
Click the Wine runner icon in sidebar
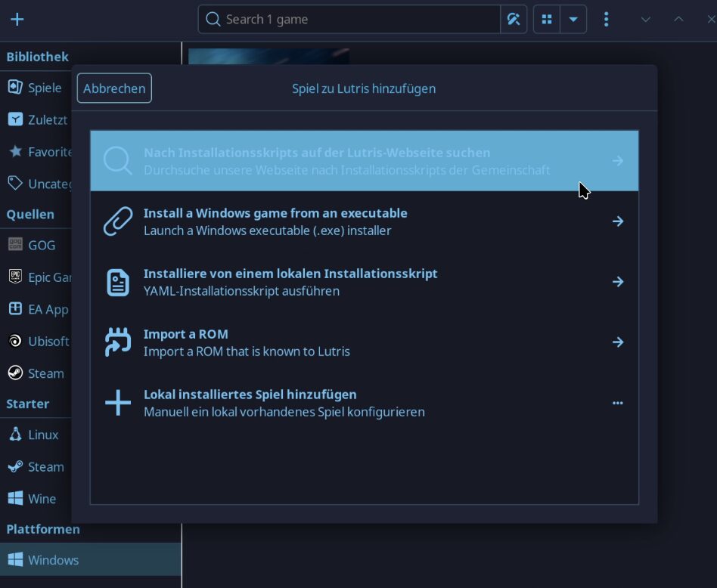pyautogui.click(x=15, y=499)
